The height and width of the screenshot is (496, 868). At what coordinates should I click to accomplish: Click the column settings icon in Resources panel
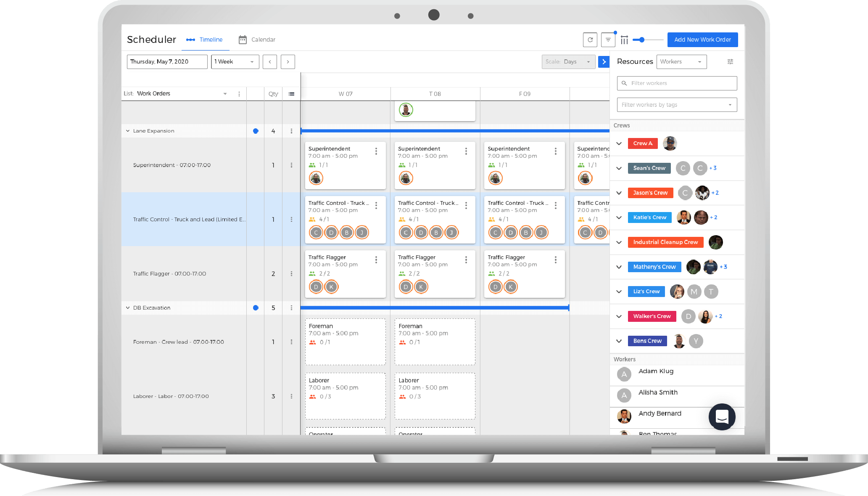(x=729, y=61)
